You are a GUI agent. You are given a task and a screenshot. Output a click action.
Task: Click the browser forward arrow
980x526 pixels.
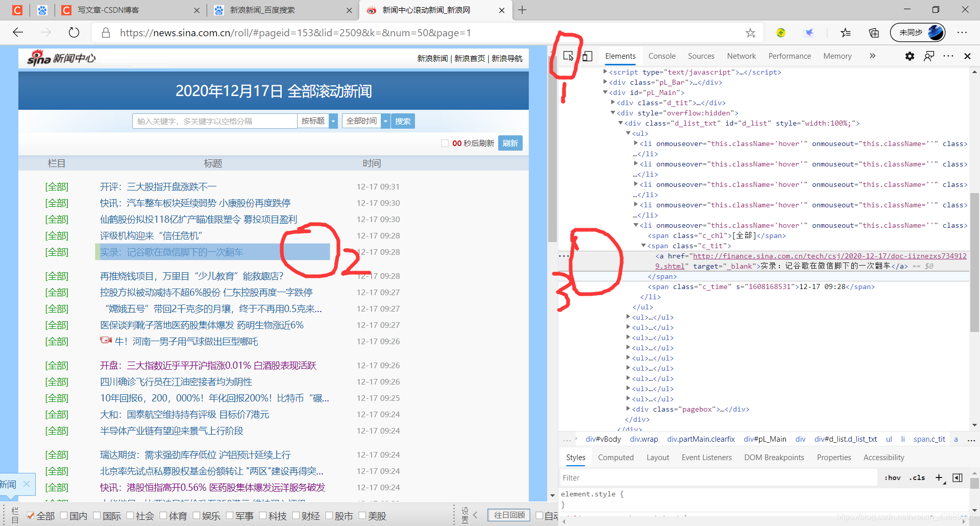[x=46, y=33]
